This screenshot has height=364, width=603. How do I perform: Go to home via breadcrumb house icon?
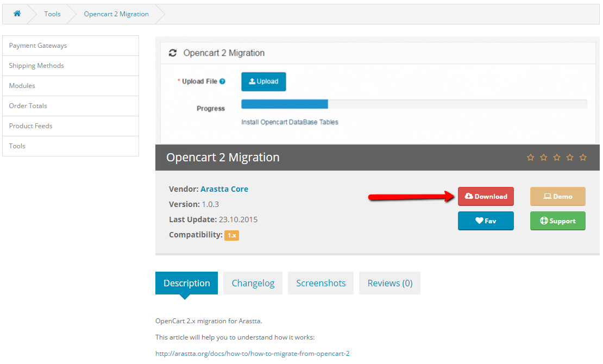[x=17, y=14]
